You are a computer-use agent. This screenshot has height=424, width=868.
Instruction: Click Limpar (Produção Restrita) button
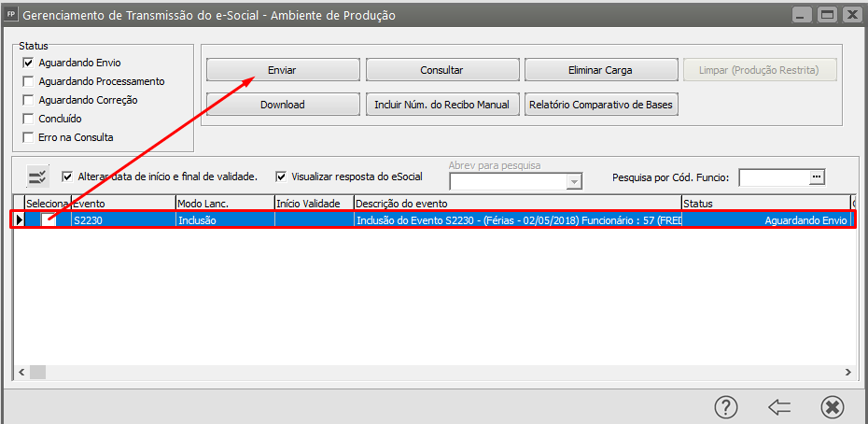tap(760, 70)
